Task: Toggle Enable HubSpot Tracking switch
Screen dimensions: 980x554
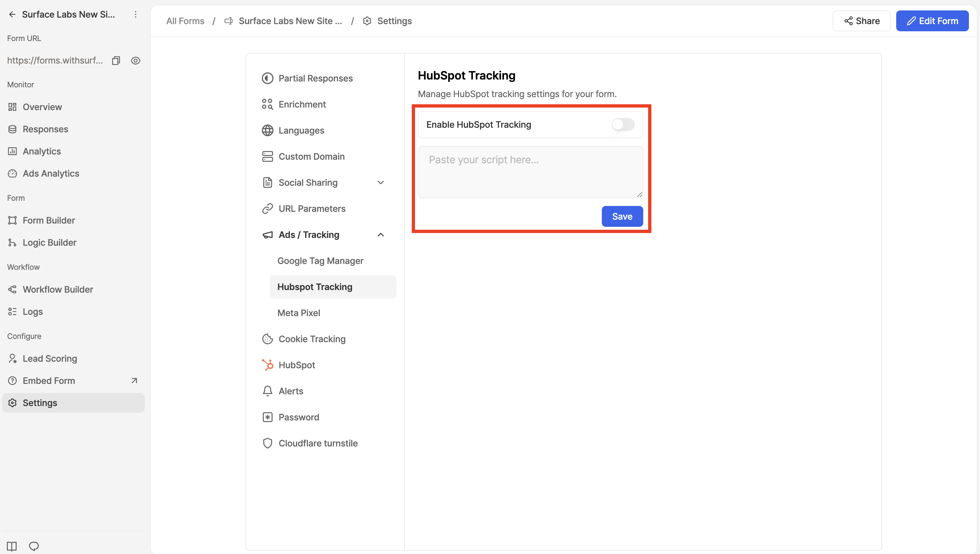Action: click(623, 124)
